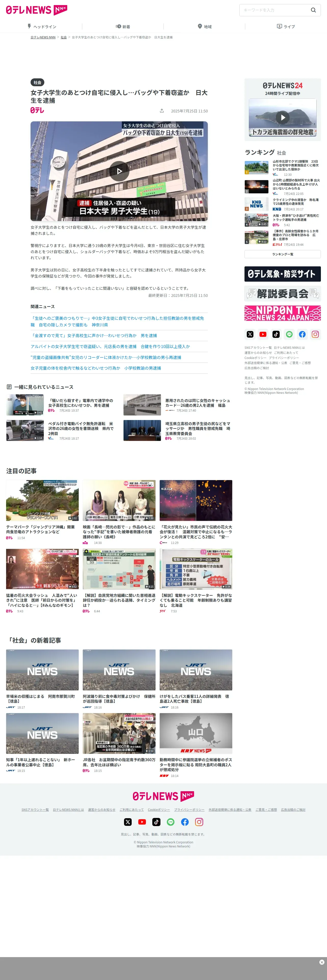The width and height of the screenshot is (327, 980).
Task: Open the ヘッドライン tab
Action: point(42,27)
